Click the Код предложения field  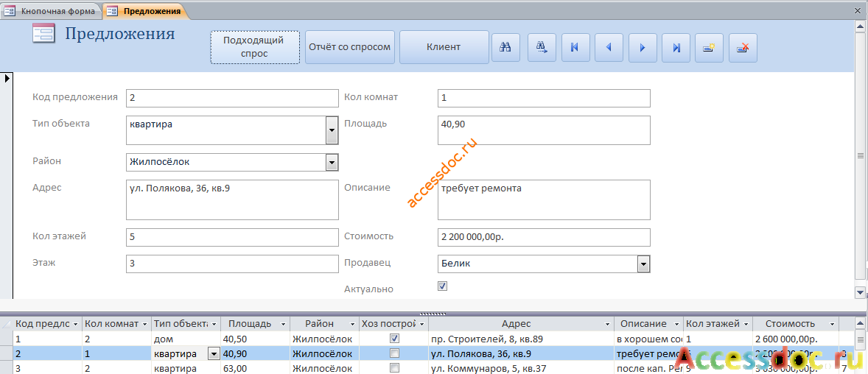pyautogui.click(x=232, y=98)
